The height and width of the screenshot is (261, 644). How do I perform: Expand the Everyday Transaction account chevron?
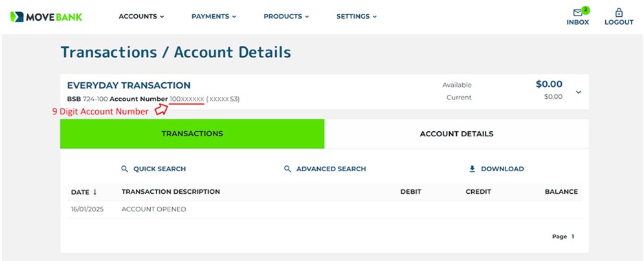(x=579, y=92)
